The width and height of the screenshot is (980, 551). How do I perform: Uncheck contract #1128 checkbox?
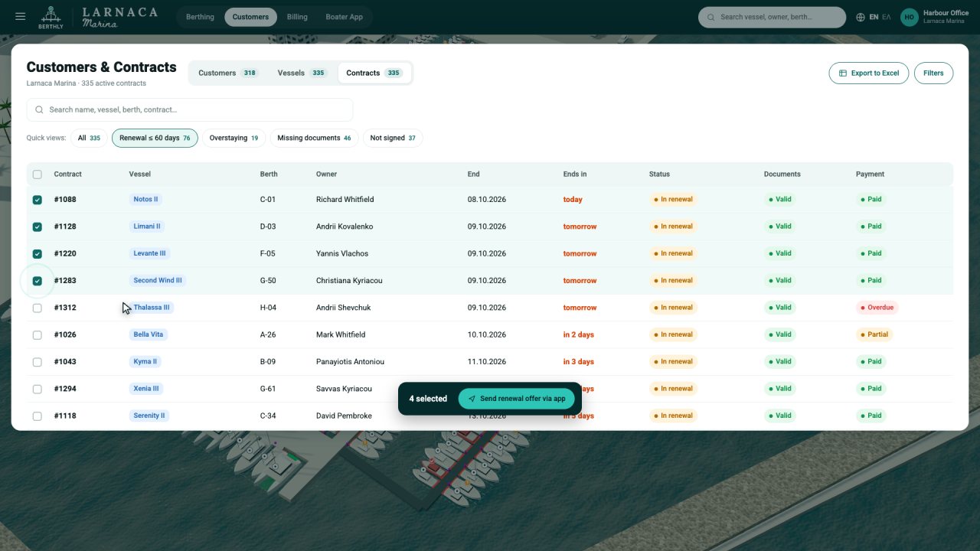(37, 227)
